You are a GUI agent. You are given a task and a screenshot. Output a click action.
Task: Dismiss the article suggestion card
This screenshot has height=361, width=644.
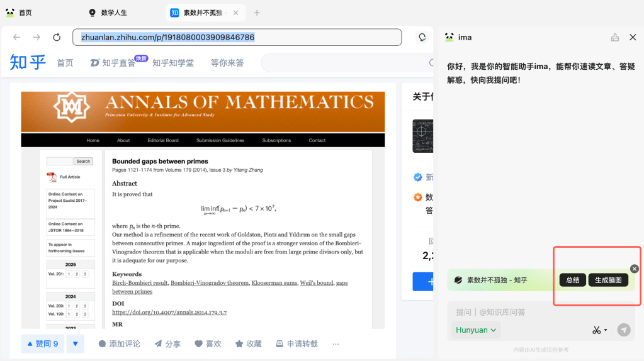635,269
